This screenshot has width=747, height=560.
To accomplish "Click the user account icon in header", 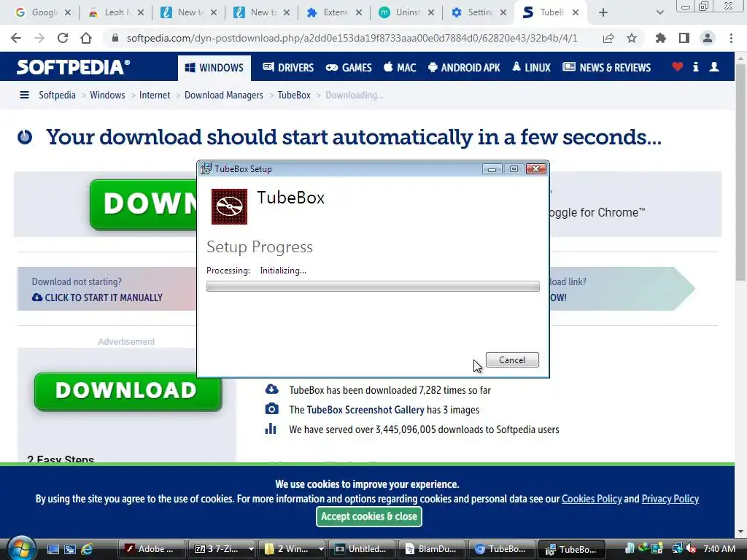I will coord(714,66).
